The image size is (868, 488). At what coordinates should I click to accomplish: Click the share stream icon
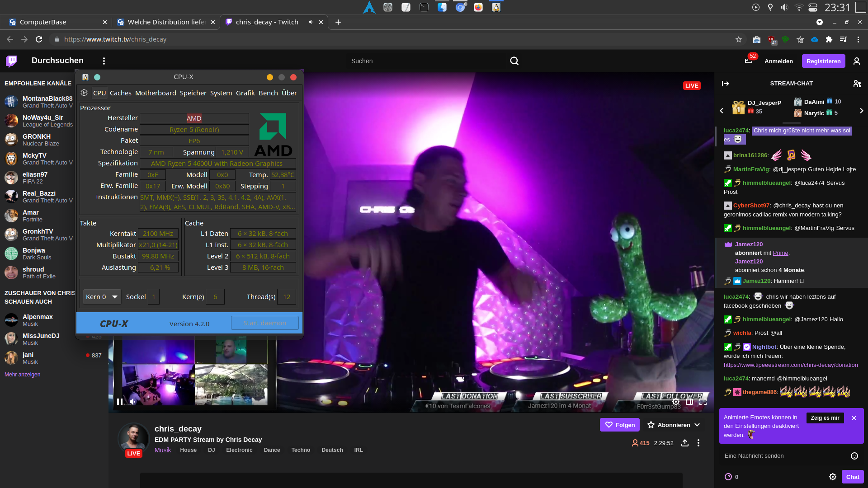click(x=685, y=443)
